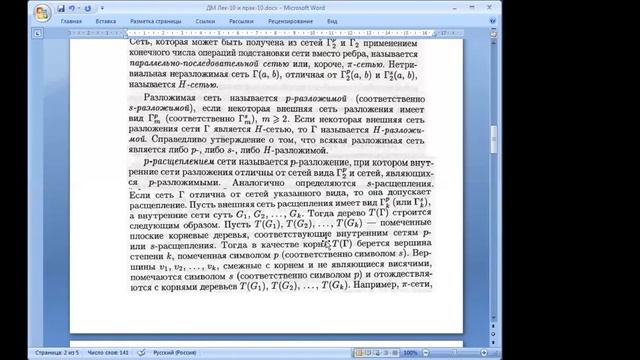The height and width of the screenshot is (360, 640).
Task: Go to previous page with browse arrow
Action: [493, 326]
